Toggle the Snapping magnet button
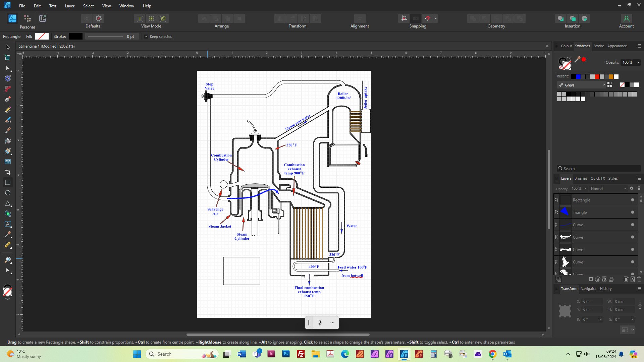The width and height of the screenshot is (644, 362). pyautogui.click(x=427, y=18)
